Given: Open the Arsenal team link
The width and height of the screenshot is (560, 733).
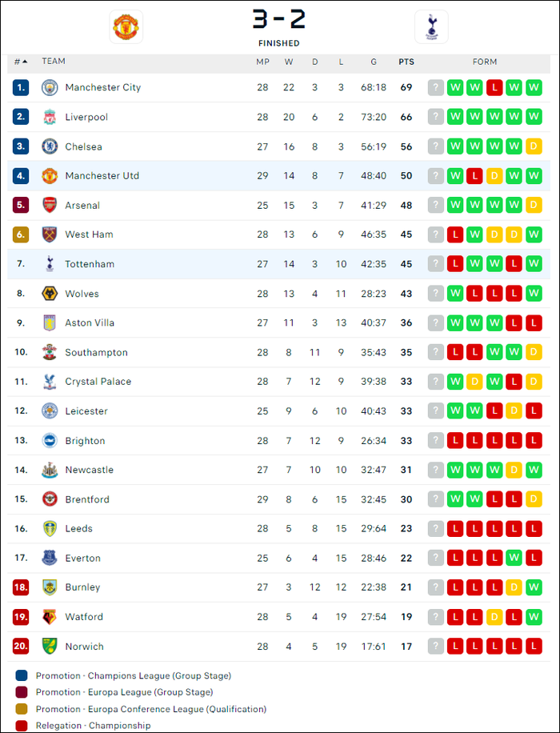Looking at the screenshot, I should coord(82,205).
